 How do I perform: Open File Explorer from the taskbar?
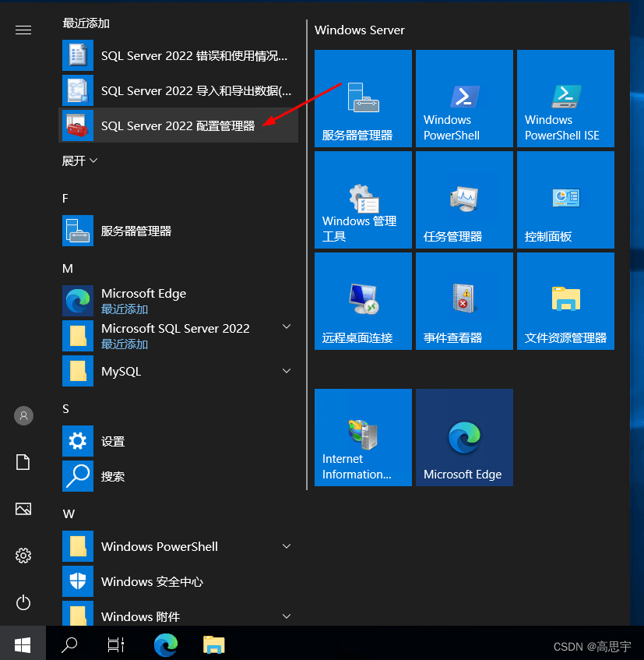pyautogui.click(x=213, y=644)
